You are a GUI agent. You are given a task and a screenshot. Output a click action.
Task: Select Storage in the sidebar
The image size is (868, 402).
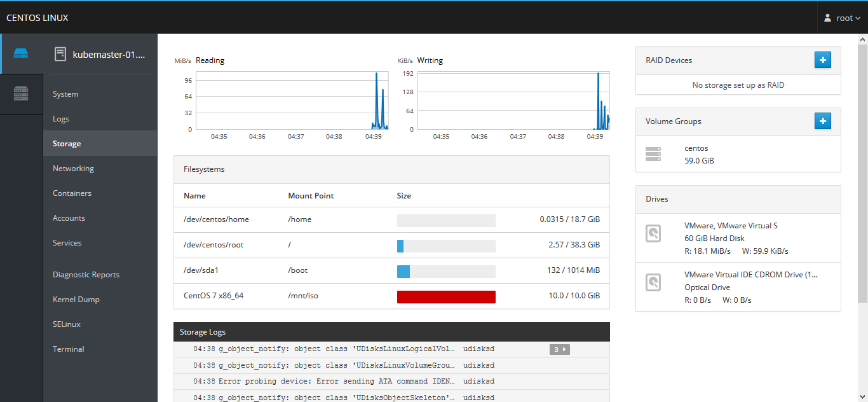pyautogui.click(x=100, y=144)
